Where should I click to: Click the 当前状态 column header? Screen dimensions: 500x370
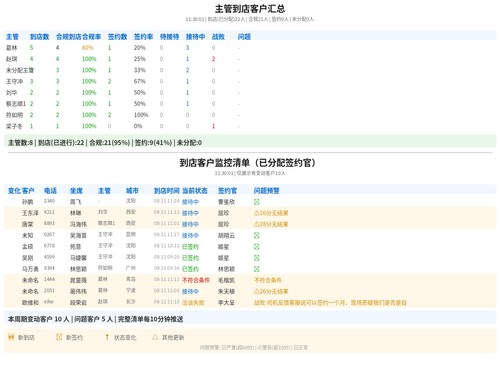tap(195, 191)
